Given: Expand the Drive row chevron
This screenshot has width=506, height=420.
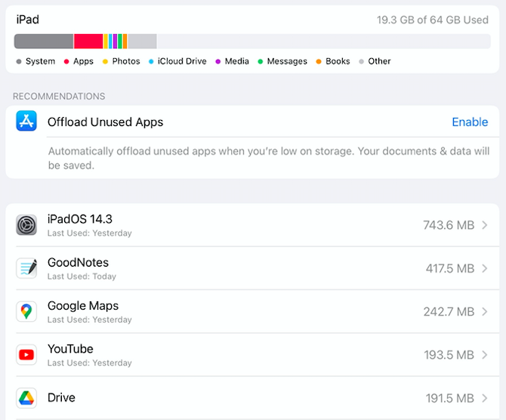Looking at the screenshot, I should click(484, 398).
